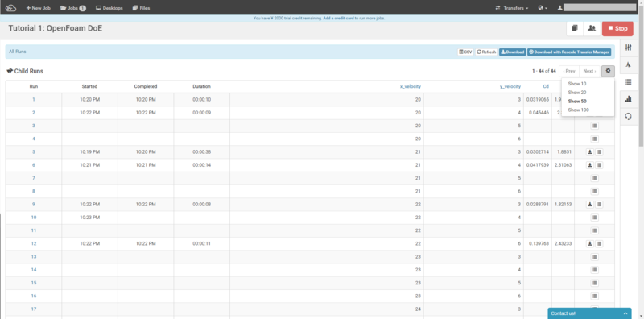The height and width of the screenshot is (319, 644).
Task: Open the share job people icon
Action: (x=592, y=28)
